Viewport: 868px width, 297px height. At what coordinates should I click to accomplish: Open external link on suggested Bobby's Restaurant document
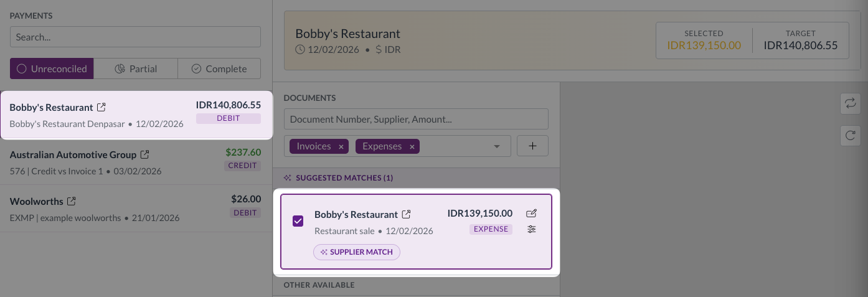click(x=406, y=214)
